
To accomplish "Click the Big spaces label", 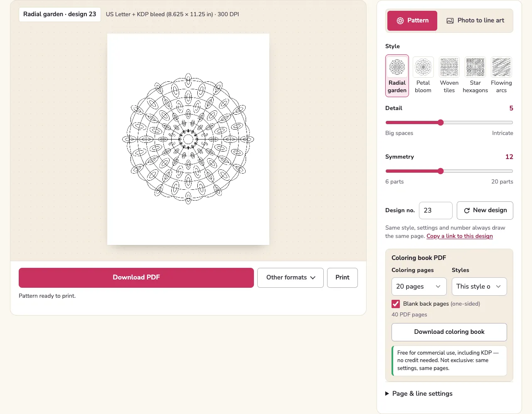I will pyautogui.click(x=399, y=133).
